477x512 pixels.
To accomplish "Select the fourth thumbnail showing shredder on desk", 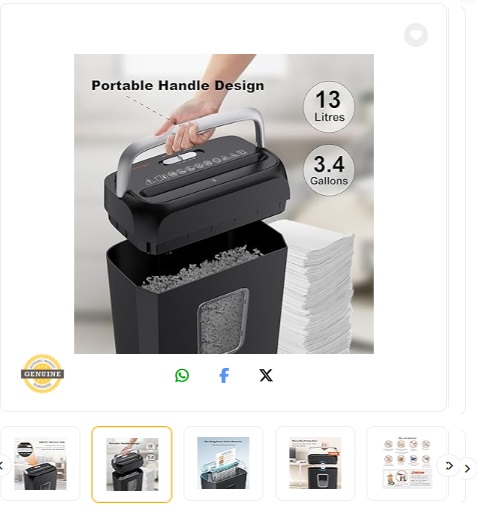I will tap(315, 463).
